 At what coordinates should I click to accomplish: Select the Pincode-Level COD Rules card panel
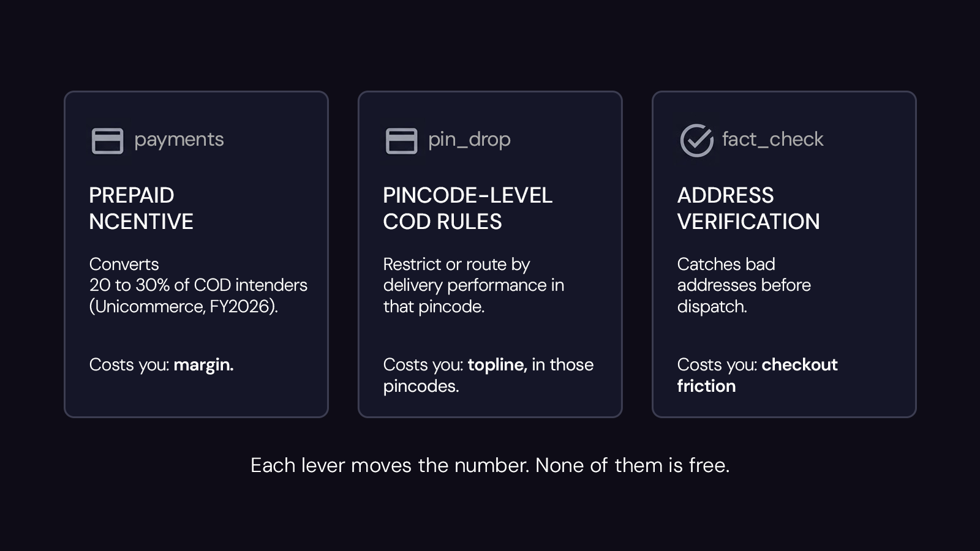pyautogui.click(x=490, y=255)
